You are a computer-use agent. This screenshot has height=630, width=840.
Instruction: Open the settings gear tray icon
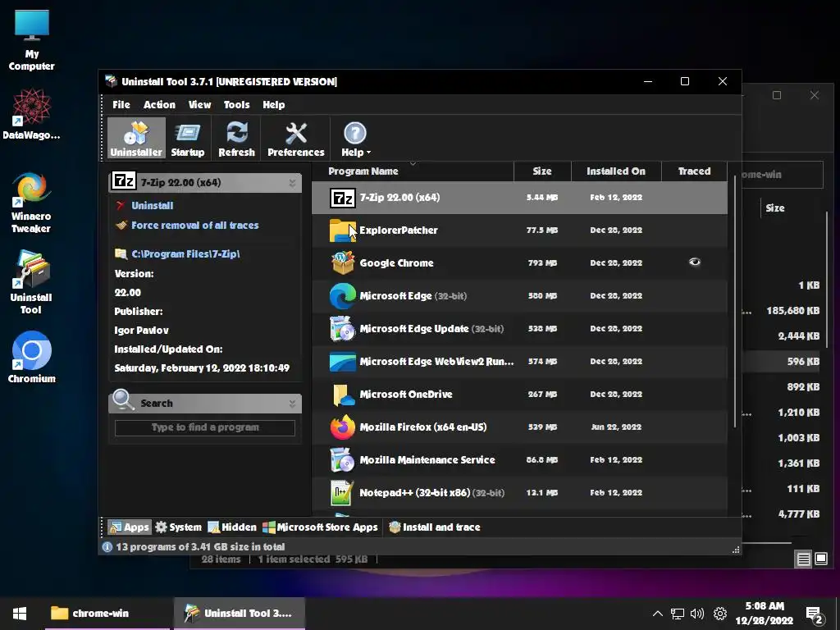tap(720, 614)
